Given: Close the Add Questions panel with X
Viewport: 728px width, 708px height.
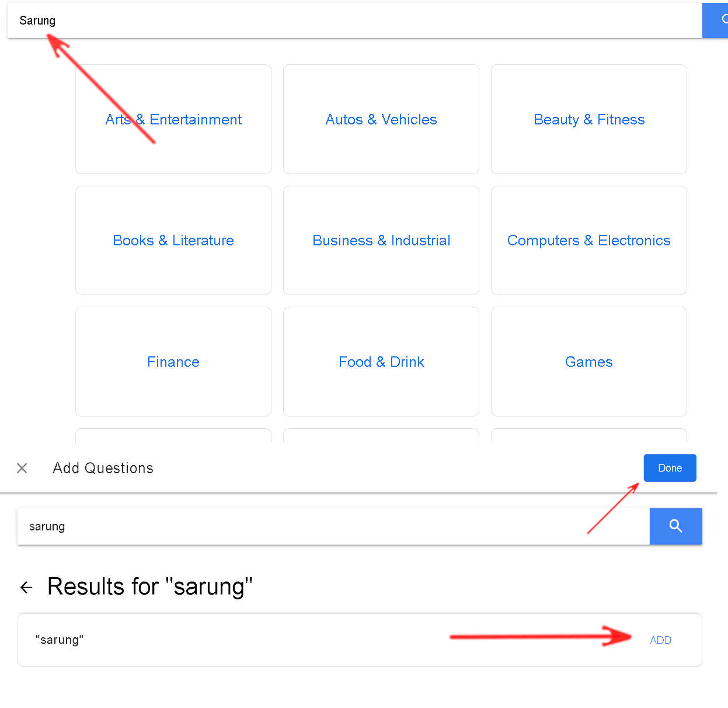Looking at the screenshot, I should 22,468.
